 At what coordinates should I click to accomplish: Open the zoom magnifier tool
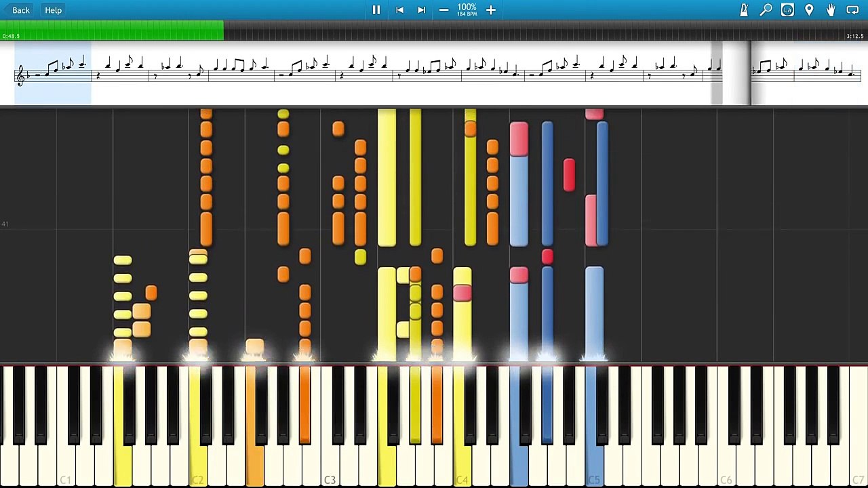click(766, 10)
